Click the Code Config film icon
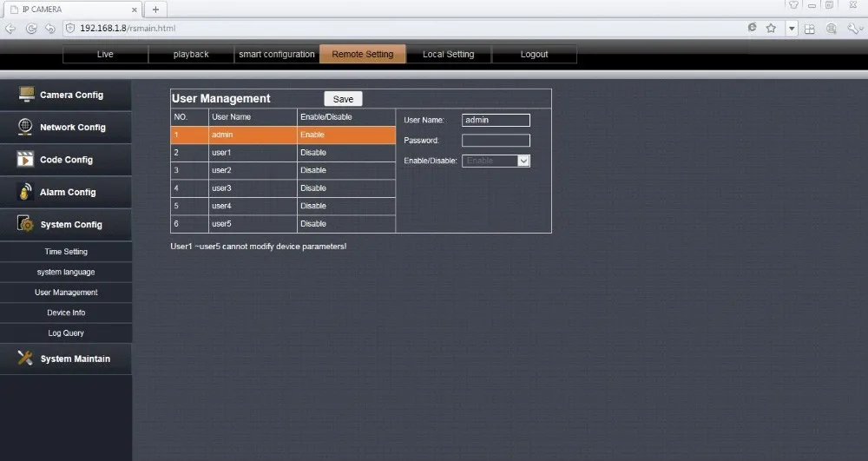 coord(25,159)
